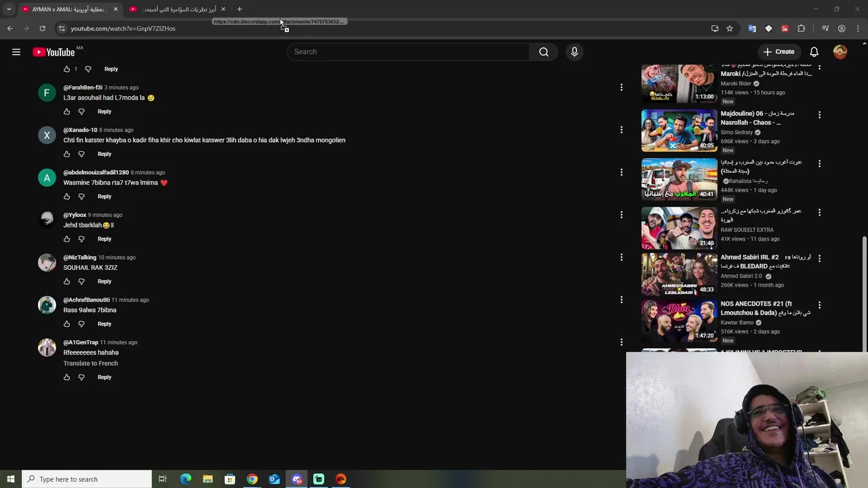Reply to @A1GenTrap comment
Viewport: 868px width, 488px height.
104,378
